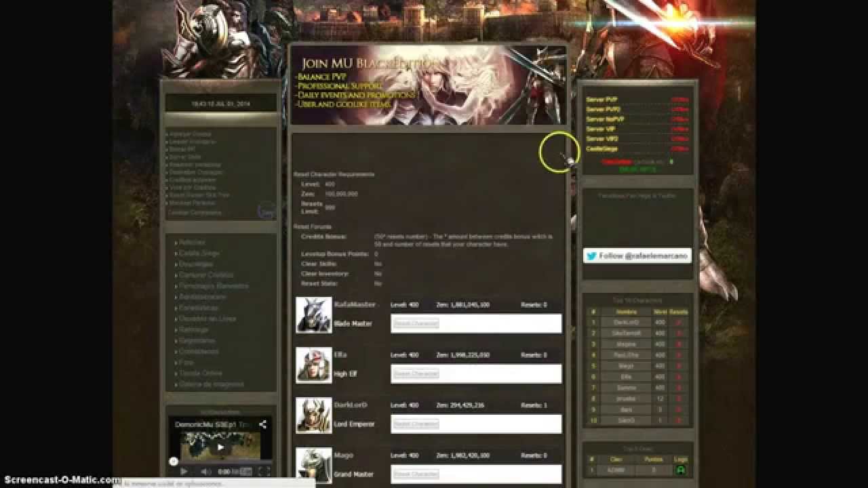Open Tienda Online in the left menu
Viewport: 868px width, 488px height.
point(201,373)
